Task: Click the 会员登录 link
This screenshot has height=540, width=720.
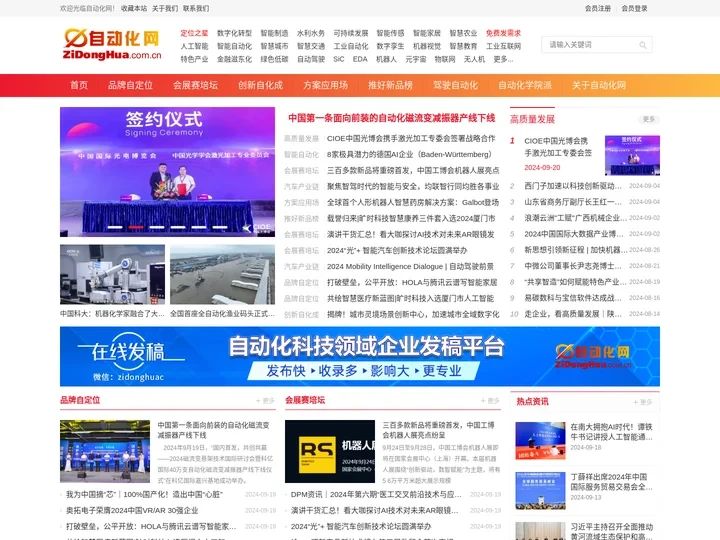Action: pyautogui.click(x=634, y=8)
